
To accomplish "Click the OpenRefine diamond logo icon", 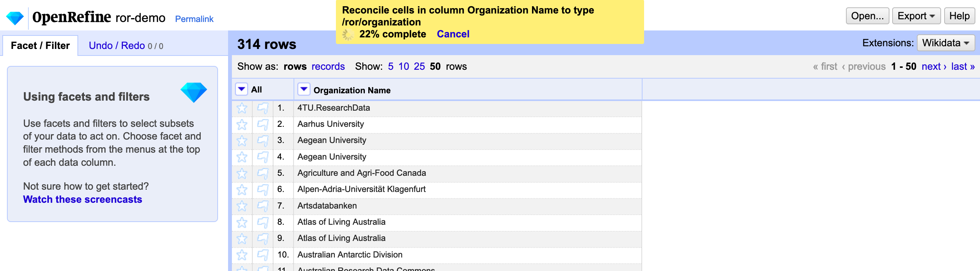I will point(15,18).
